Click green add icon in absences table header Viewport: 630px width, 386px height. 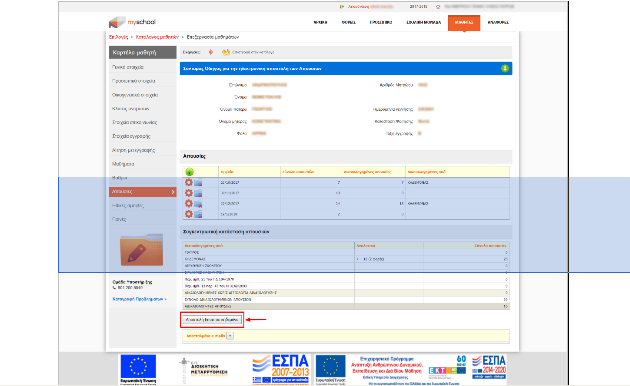189,172
